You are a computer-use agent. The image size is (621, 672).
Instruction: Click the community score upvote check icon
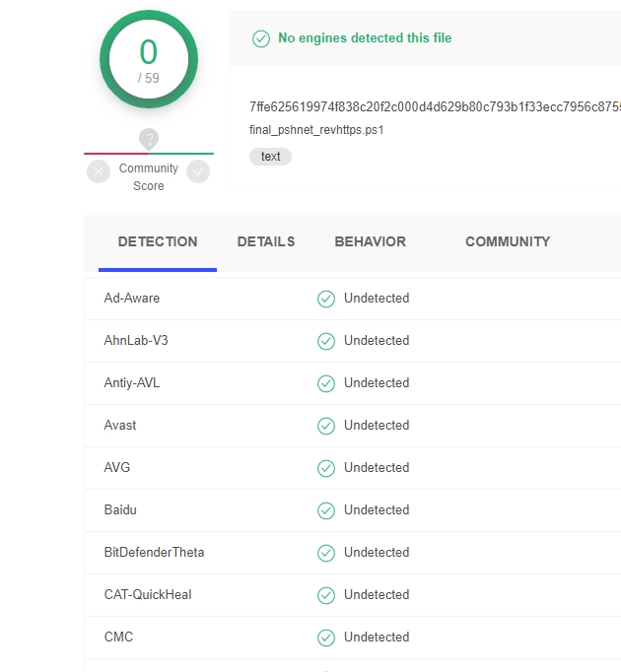click(199, 171)
